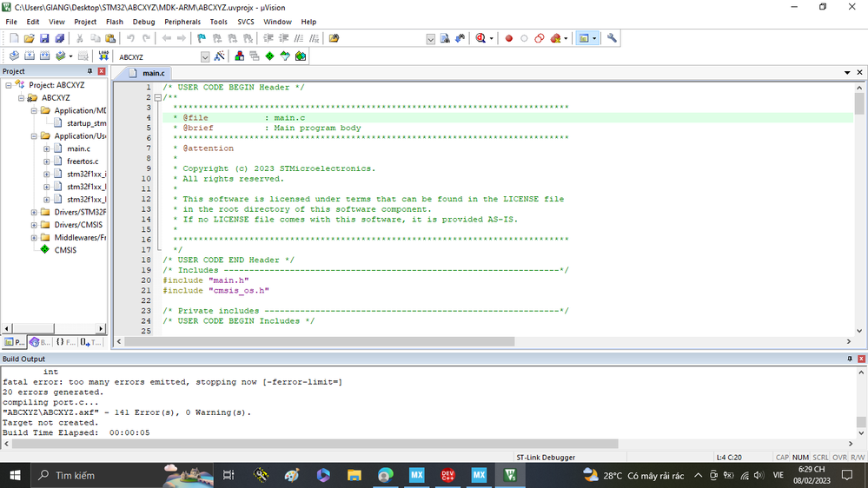This screenshot has width=868, height=488.
Task: Click the Indent selection toolbar icon
Action: pyautogui.click(x=268, y=38)
